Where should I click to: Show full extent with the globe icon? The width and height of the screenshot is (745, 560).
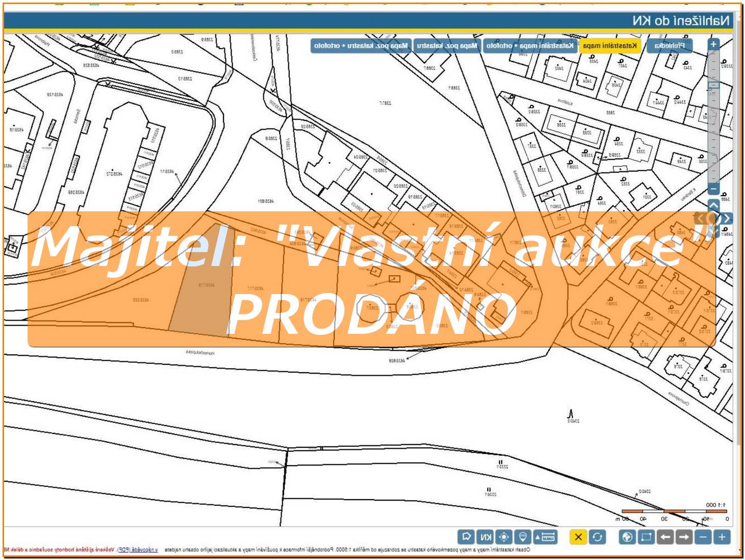click(627, 537)
